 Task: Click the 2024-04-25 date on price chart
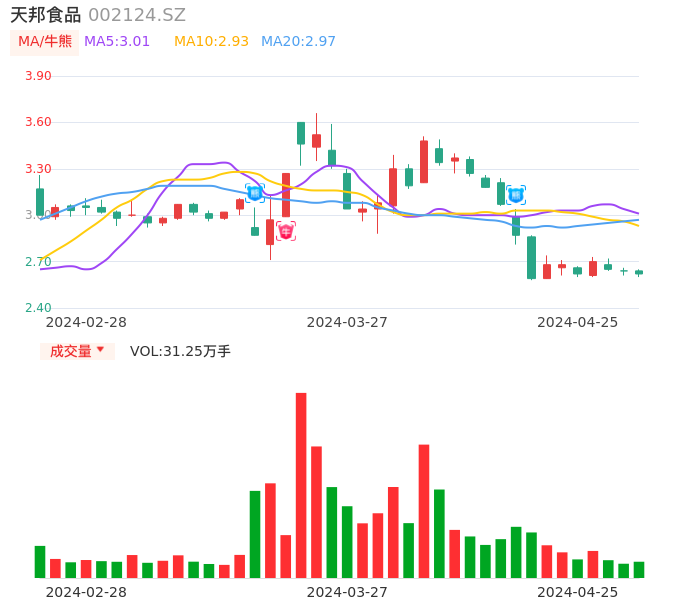[x=577, y=322]
